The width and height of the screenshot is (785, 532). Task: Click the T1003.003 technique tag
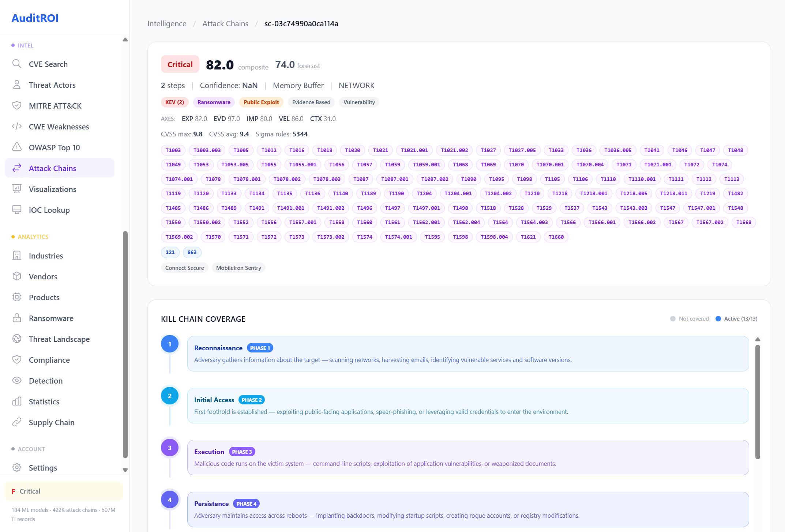click(x=207, y=150)
